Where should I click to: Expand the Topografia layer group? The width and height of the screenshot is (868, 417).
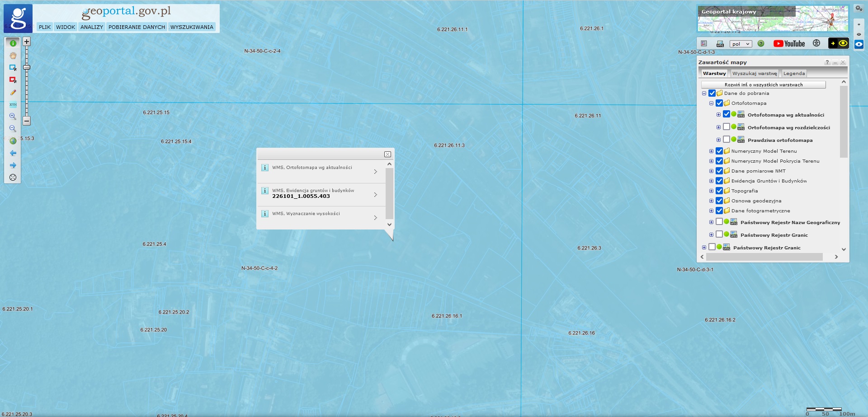click(711, 191)
